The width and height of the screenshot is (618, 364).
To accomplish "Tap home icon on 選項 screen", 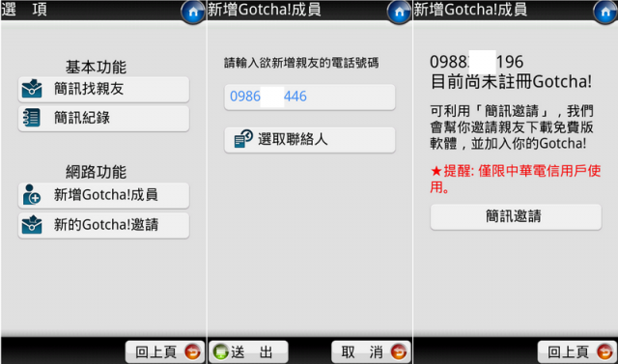I will (193, 12).
